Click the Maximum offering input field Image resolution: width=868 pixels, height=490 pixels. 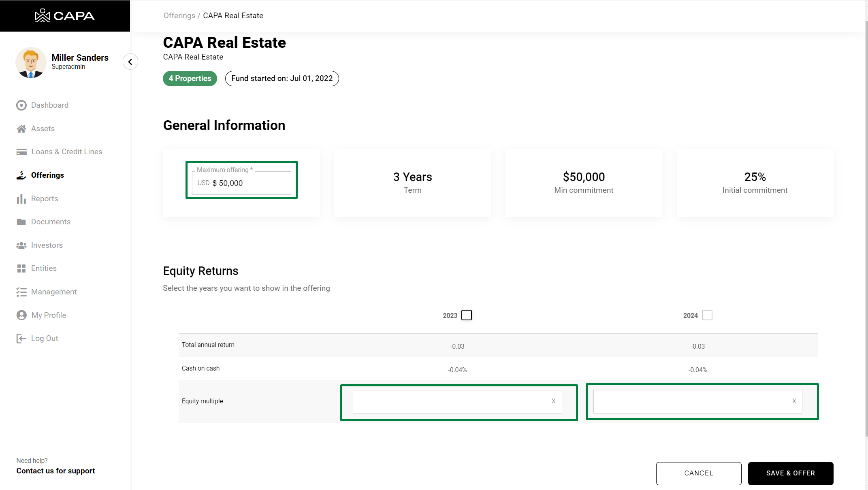click(x=247, y=183)
